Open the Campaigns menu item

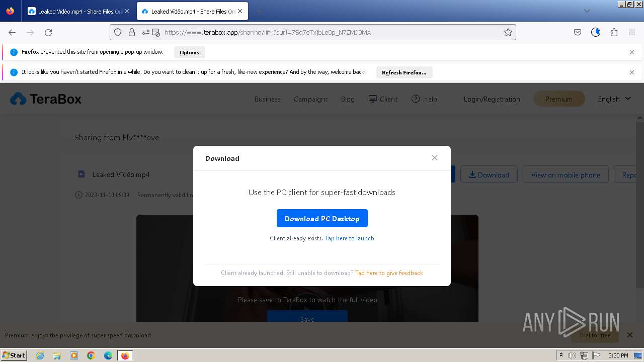point(310,99)
